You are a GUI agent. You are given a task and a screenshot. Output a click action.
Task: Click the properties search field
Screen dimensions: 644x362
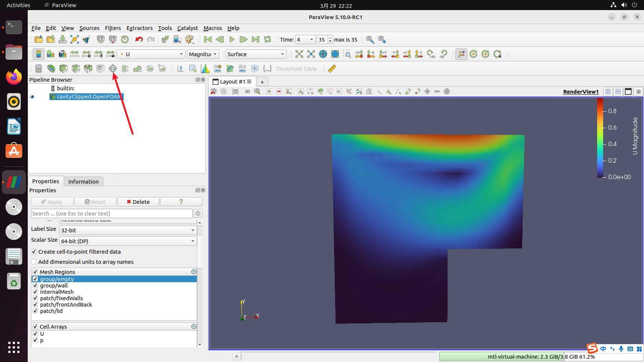point(112,213)
